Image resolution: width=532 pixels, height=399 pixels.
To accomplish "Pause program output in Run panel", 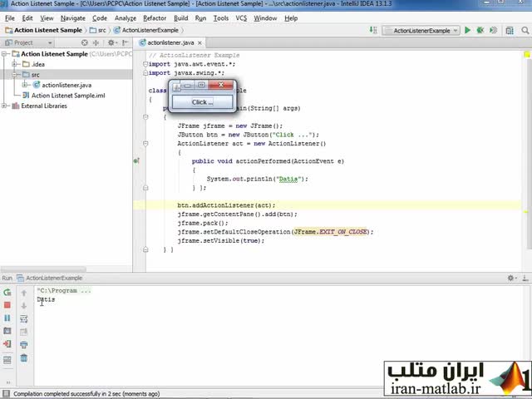I will coord(7,318).
